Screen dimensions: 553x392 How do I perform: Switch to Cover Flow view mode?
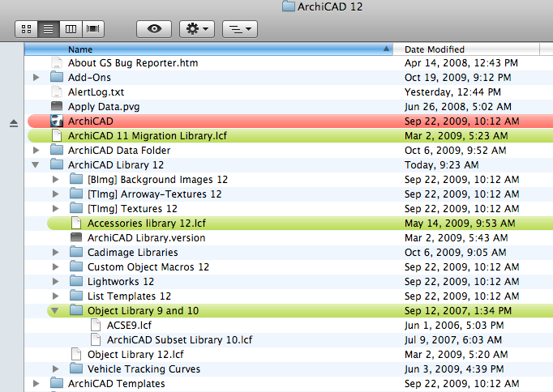pyautogui.click(x=93, y=29)
